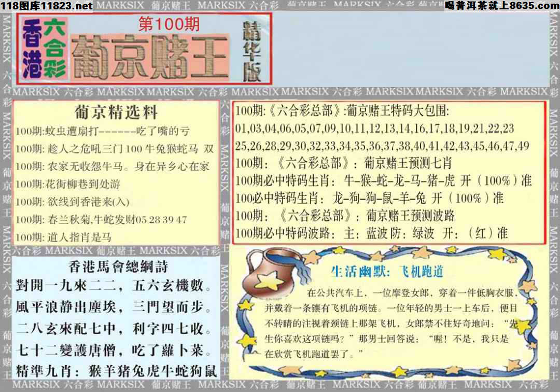Click the line 蚊虫遭扇打 riddle text

click(102, 131)
